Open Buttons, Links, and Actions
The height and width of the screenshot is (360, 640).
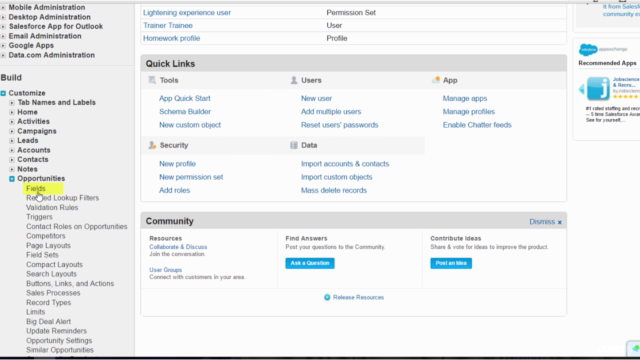pos(70,284)
